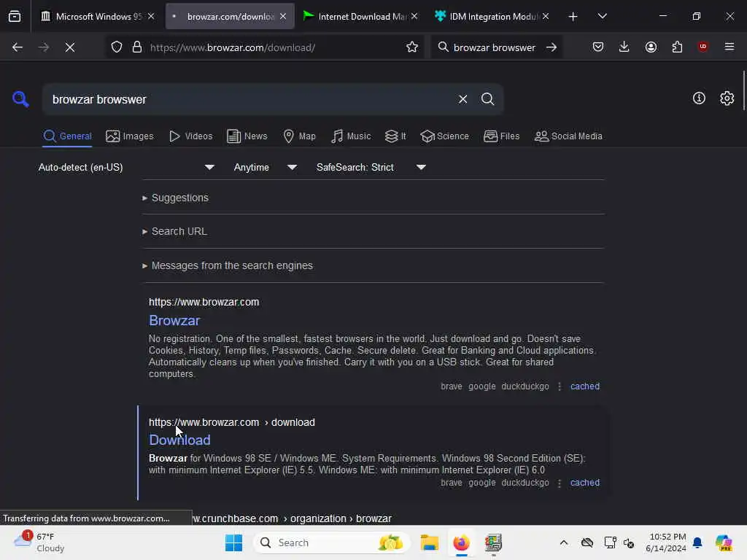This screenshot has height=560, width=747.
Task: Open the notification bell in the tray
Action: (x=697, y=542)
